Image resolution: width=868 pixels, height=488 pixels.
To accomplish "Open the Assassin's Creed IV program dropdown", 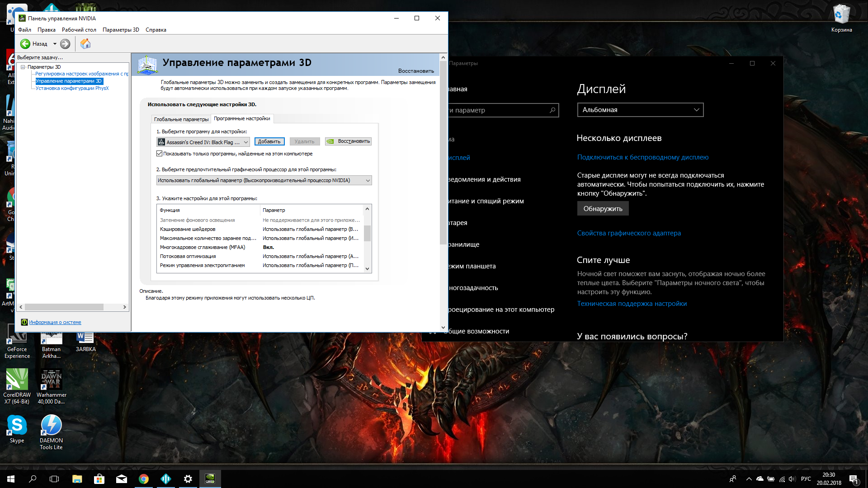I will [x=203, y=142].
